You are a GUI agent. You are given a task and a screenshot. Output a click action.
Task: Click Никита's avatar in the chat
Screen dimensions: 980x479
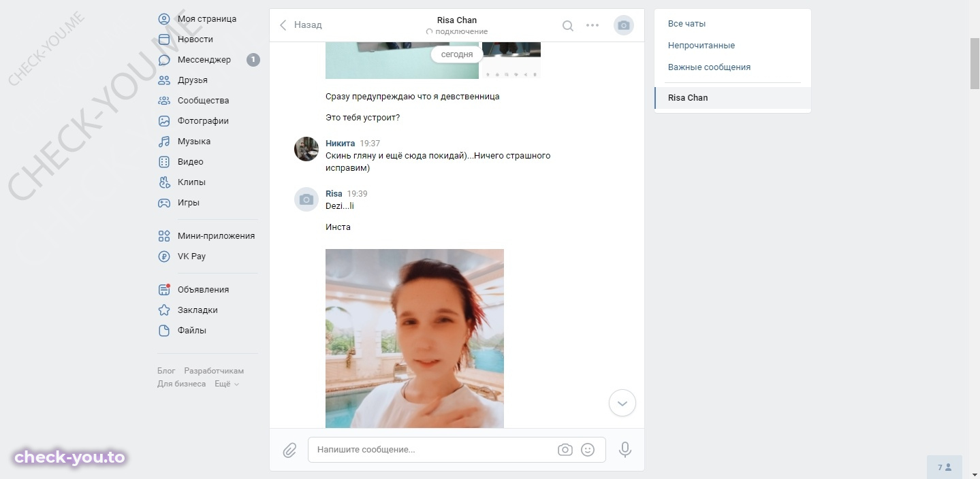coord(306,149)
